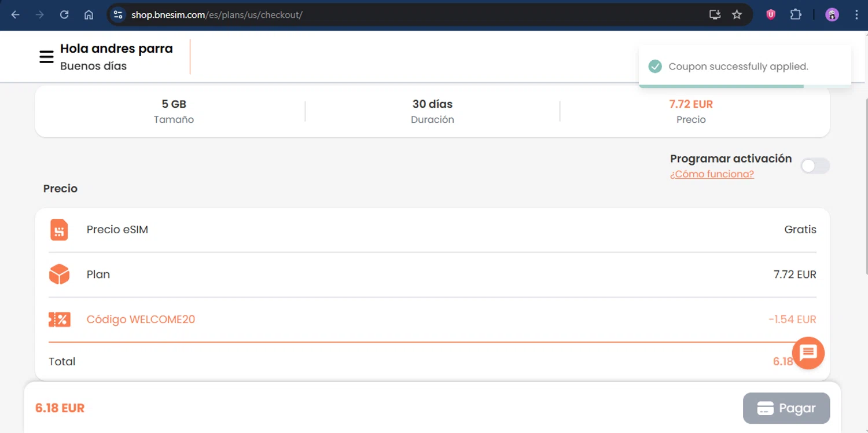Enable the Programar activación switch

[815, 166]
